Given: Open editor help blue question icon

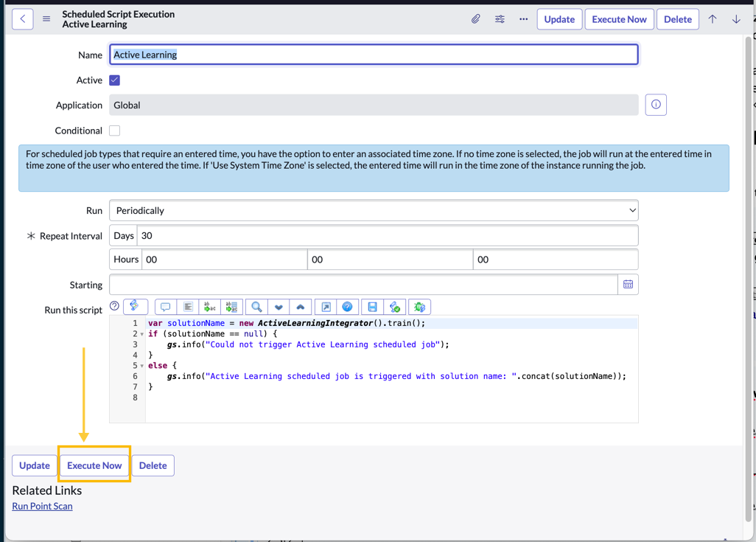Looking at the screenshot, I should (347, 307).
